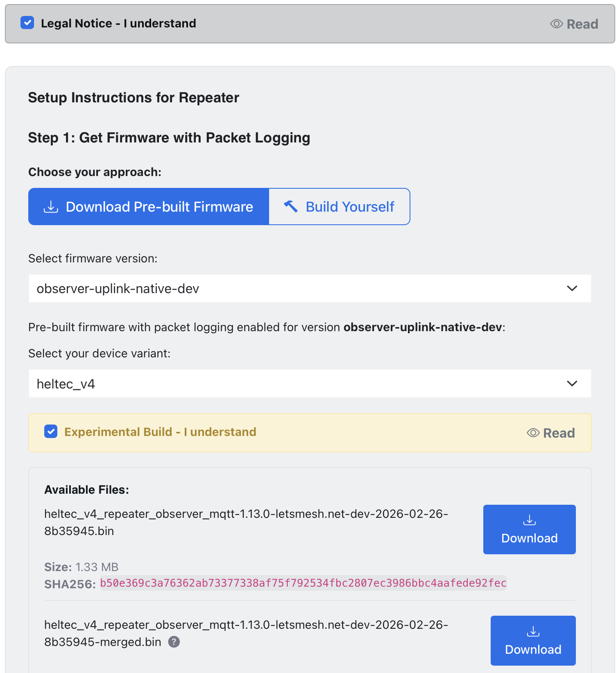Click Read text in the Legal Notice bar
The width and height of the screenshot is (616, 673).
[x=582, y=24]
